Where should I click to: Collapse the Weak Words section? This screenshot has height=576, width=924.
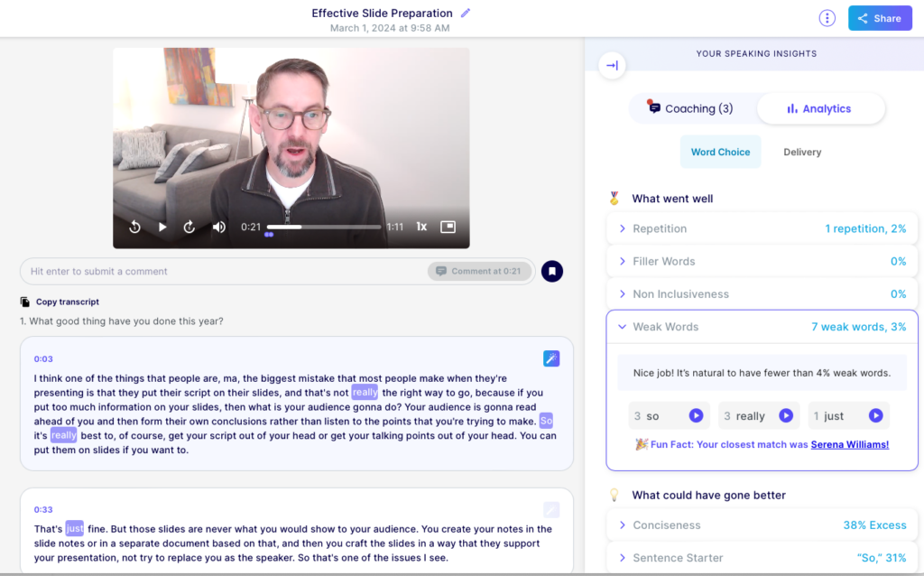click(762, 327)
